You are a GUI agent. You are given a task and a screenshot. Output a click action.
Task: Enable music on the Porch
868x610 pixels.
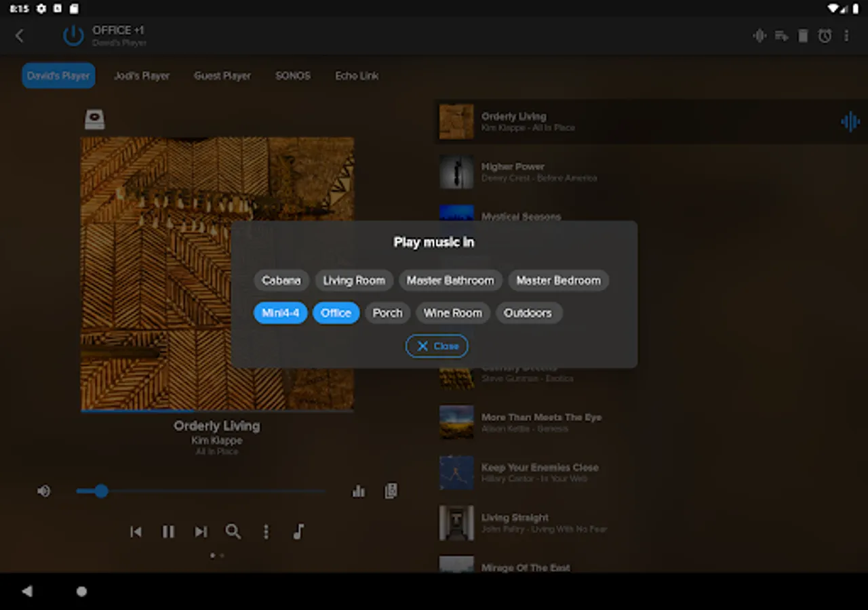pyautogui.click(x=388, y=313)
